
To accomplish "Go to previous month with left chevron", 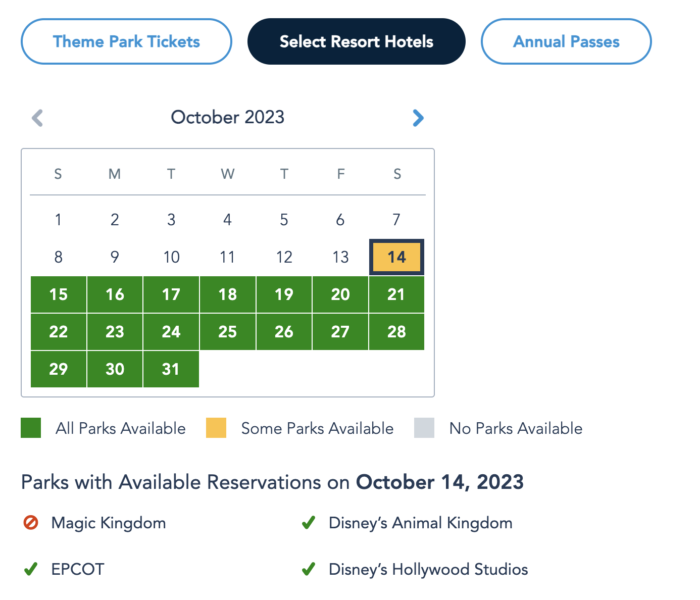I will tap(37, 118).
